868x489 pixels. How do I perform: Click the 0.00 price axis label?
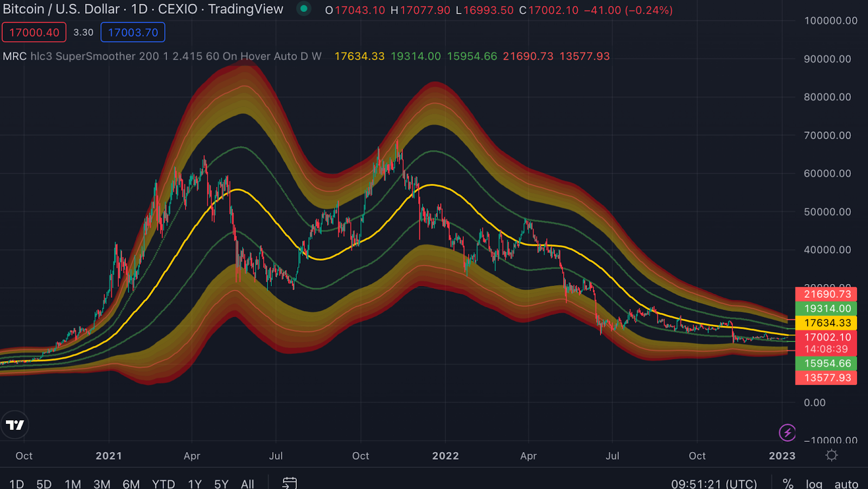click(x=815, y=403)
